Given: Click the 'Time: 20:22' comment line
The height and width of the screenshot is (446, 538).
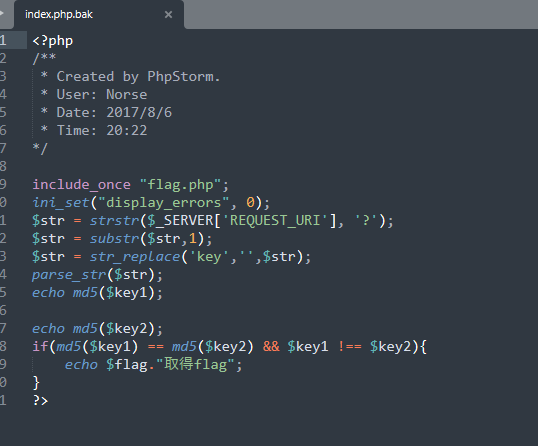Looking at the screenshot, I should [102, 130].
